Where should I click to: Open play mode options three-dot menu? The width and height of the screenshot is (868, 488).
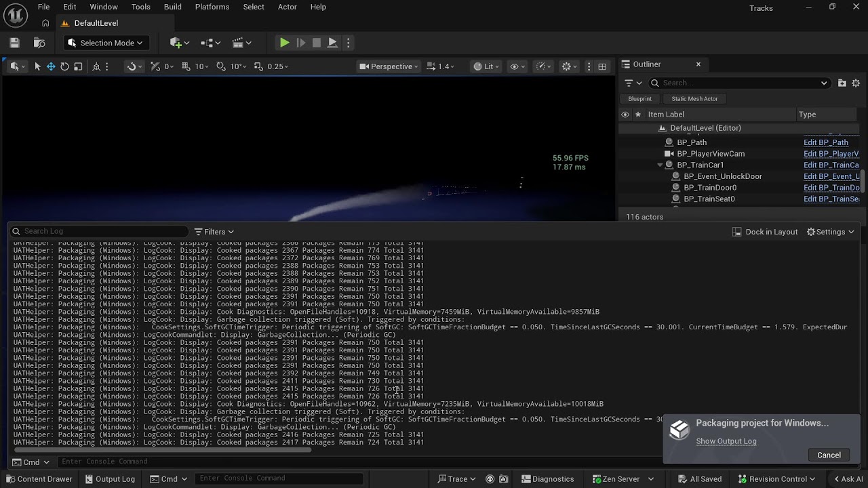click(x=348, y=43)
